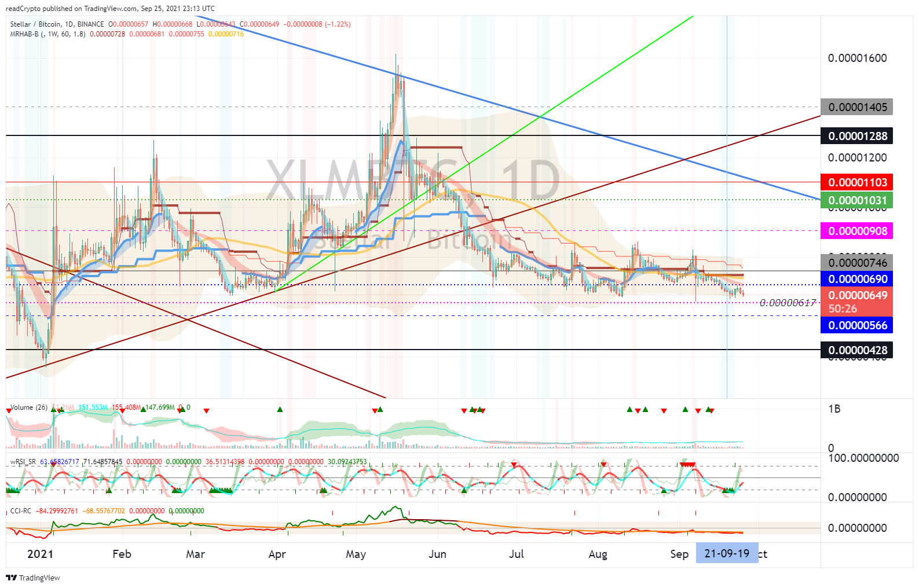Click the Aug label on time axis
This screenshot has height=588, width=919.
[598, 554]
